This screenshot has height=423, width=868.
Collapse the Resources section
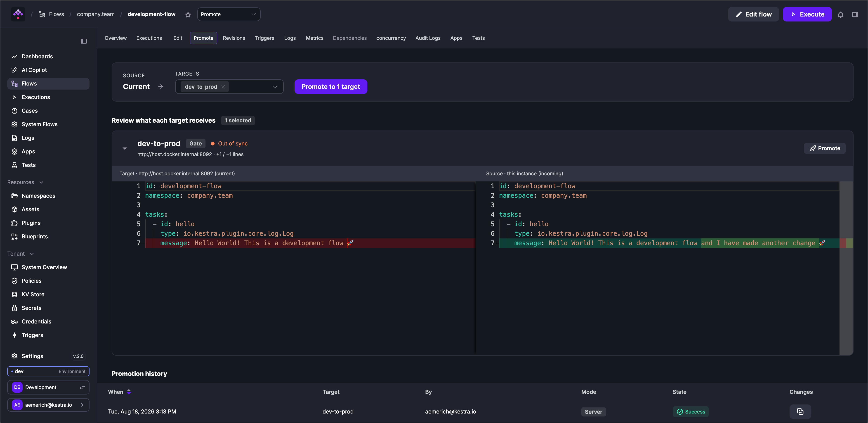pos(25,182)
